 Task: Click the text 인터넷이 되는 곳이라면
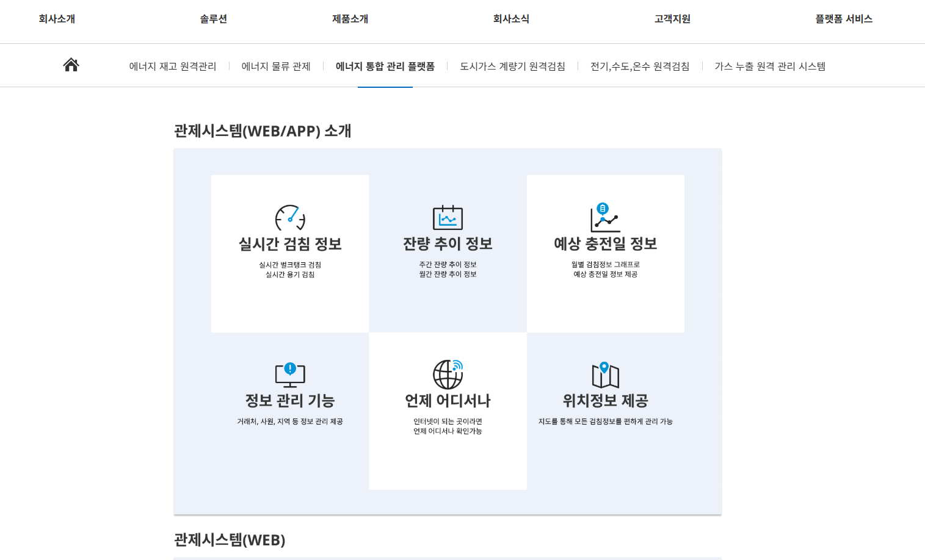point(448,422)
